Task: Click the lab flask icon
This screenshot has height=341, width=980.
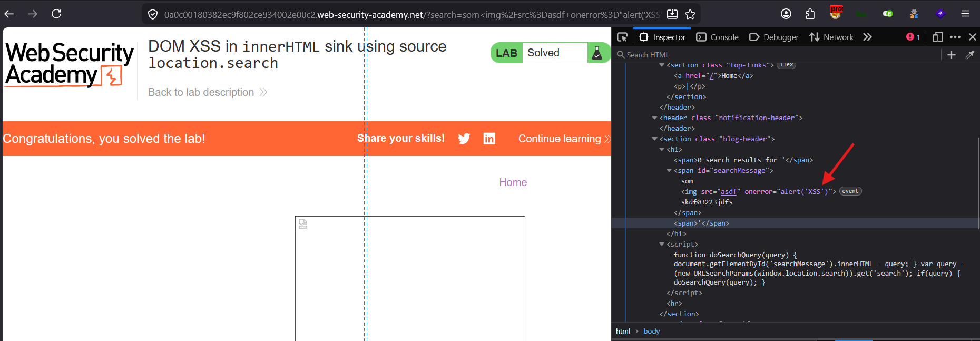Action: click(597, 53)
